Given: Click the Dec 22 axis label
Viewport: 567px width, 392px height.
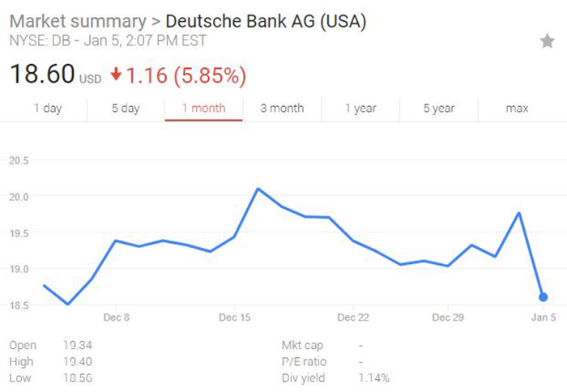Looking at the screenshot, I should [x=353, y=317].
